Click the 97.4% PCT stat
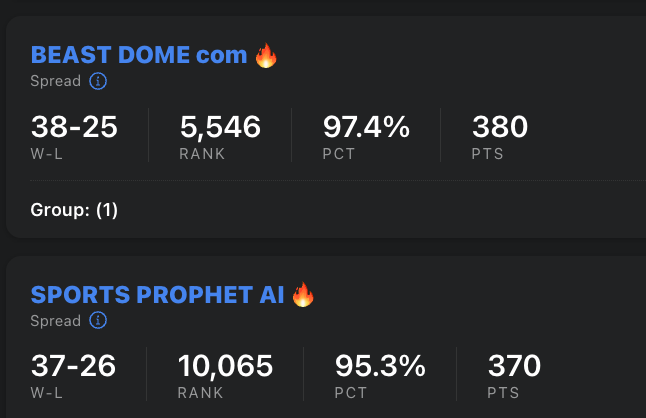646x418 pixels. pos(366,127)
